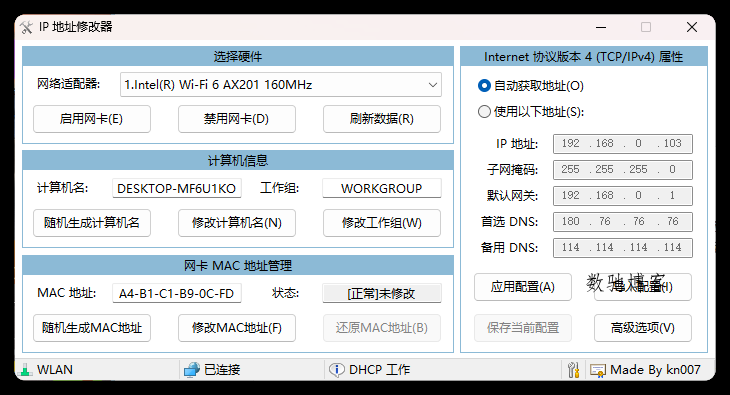Click the 启用网卡(E) button
Image resolution: width=730 pixels, height=395 pixels.
[x=92, y=119]
